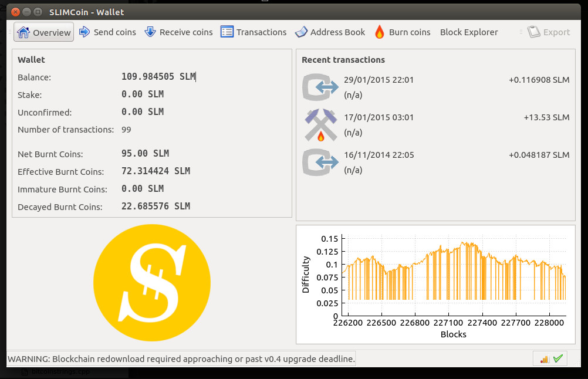
Task: Click the 17/01/2015 03:01 transaction date
Action: tap(379, 117)
